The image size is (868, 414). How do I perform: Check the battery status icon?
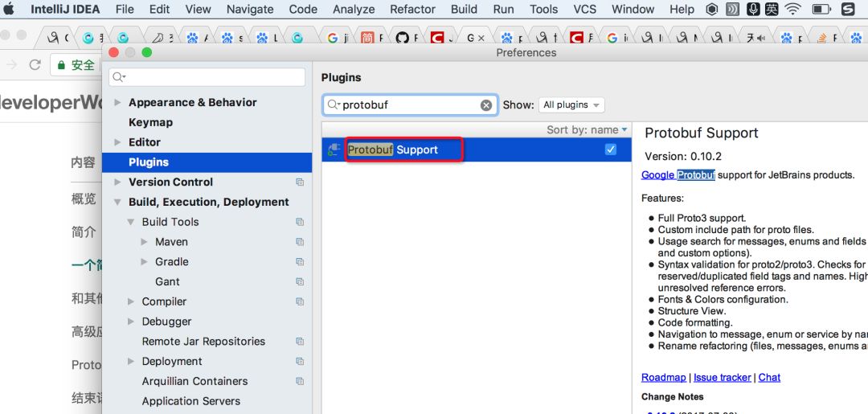821,9
